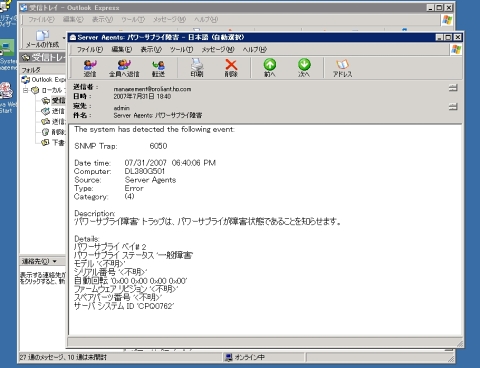Open メッセージ(M) menu in message window
The height and width of the screenshot is (368, 480).
point(218,50)
